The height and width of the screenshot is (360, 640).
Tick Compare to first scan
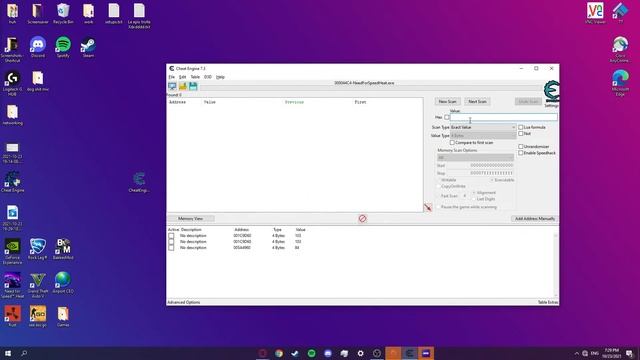[452, 142]
